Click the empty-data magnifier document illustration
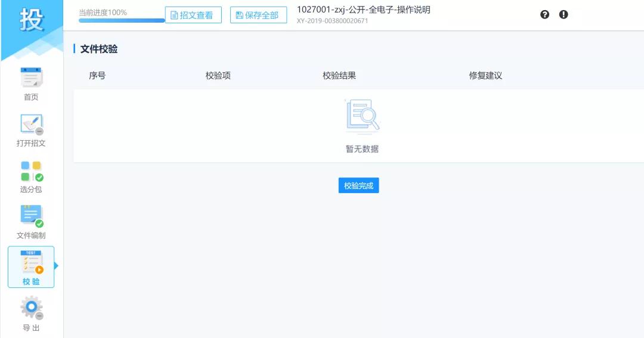The width and height of the screenshot is (644, 338). click(x=363, y=116)
